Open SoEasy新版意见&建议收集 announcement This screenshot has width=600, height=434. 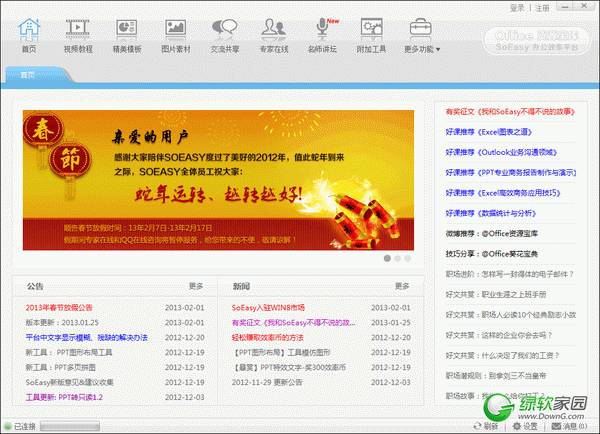pyautogui.click(x=69, y=382)
